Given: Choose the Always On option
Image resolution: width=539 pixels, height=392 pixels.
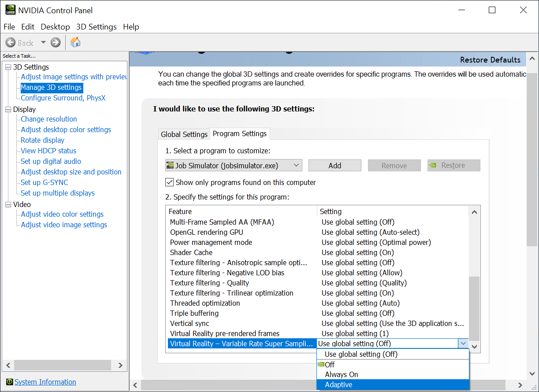Looking at the screenshot, I should pyautogui.click(x=393, y=374).
